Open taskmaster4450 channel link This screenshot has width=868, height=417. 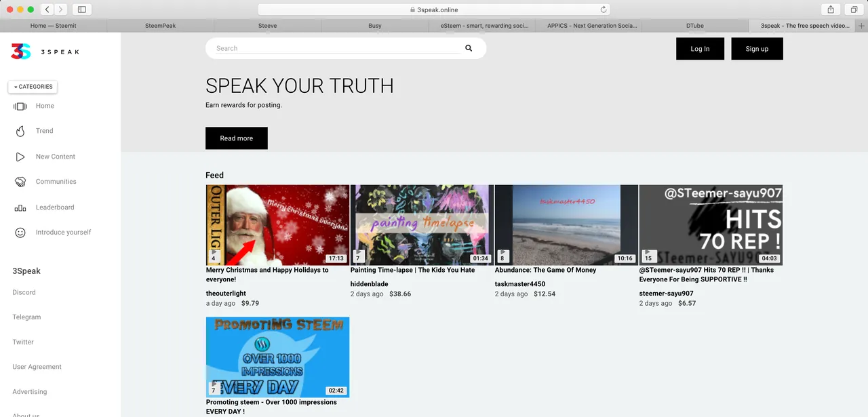pyautogui.click(x=520, y=284)
